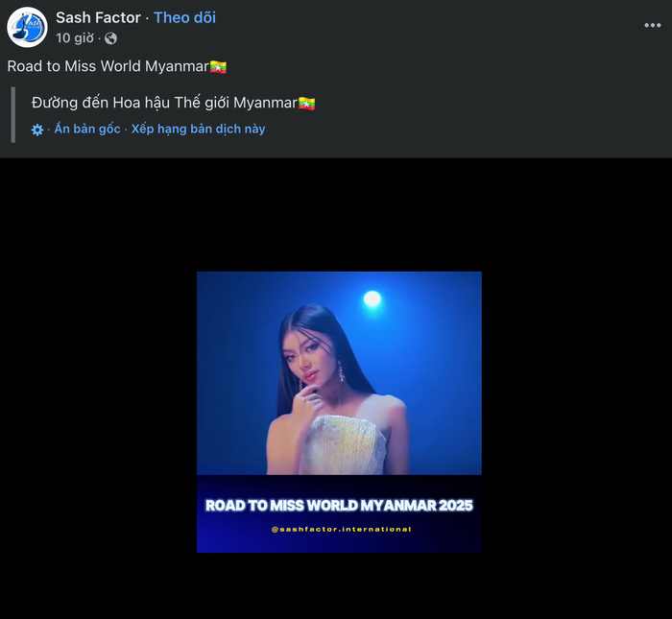
Task: Click the globe public audience icon
Action: coord(110,38)
